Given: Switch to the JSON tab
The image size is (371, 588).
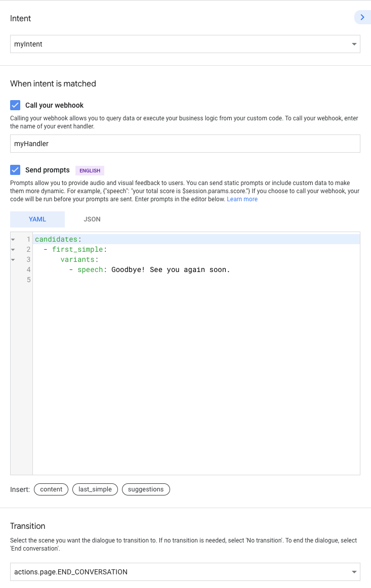Looking at the screenshot, I should [x=92, y=219].
